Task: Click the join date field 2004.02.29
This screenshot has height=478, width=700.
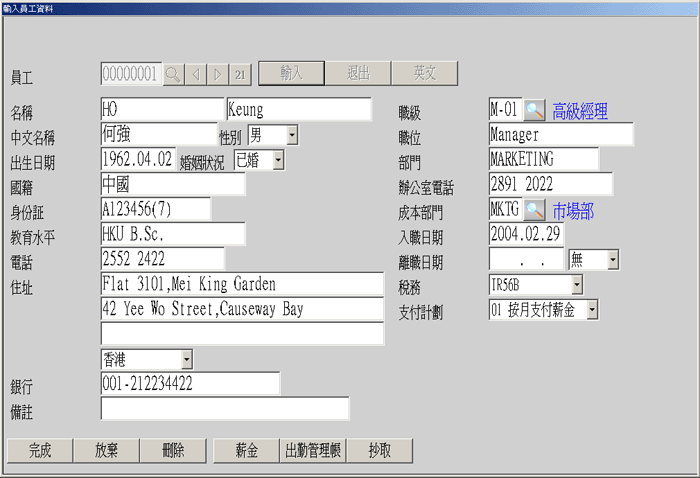Action: click(526, 234)
